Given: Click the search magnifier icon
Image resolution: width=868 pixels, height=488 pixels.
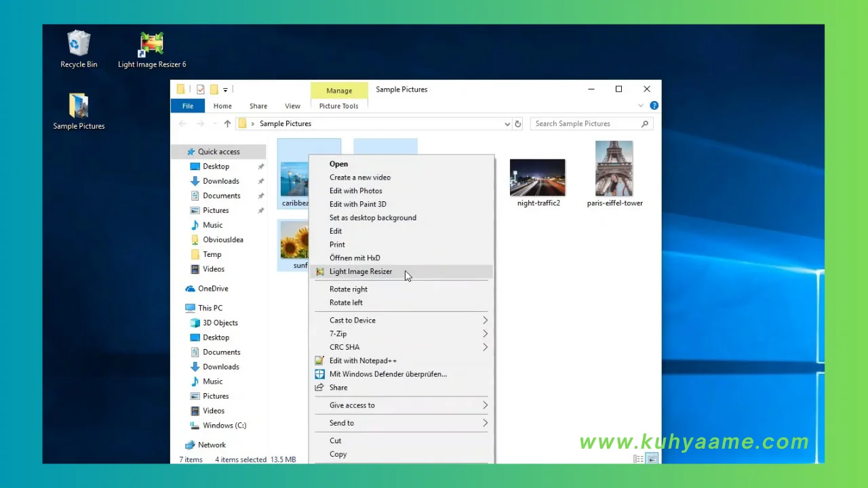Looking at the screenshot, I should point(645,124).
